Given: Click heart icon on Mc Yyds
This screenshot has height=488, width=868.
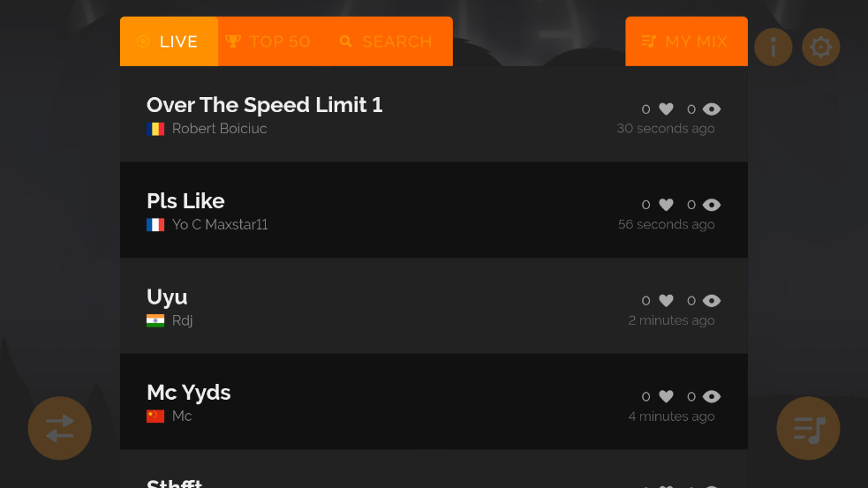Looking at the screenshot, I should pos(666,396).
